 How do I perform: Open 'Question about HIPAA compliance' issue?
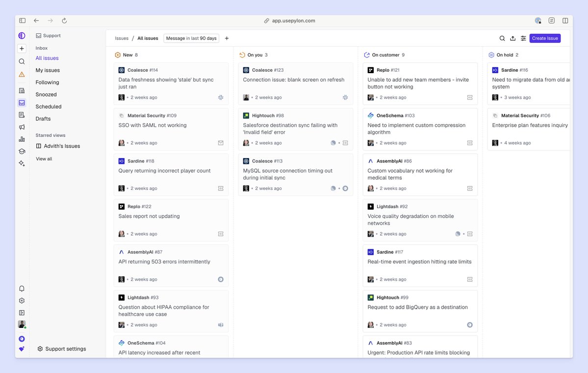[171, 311]
